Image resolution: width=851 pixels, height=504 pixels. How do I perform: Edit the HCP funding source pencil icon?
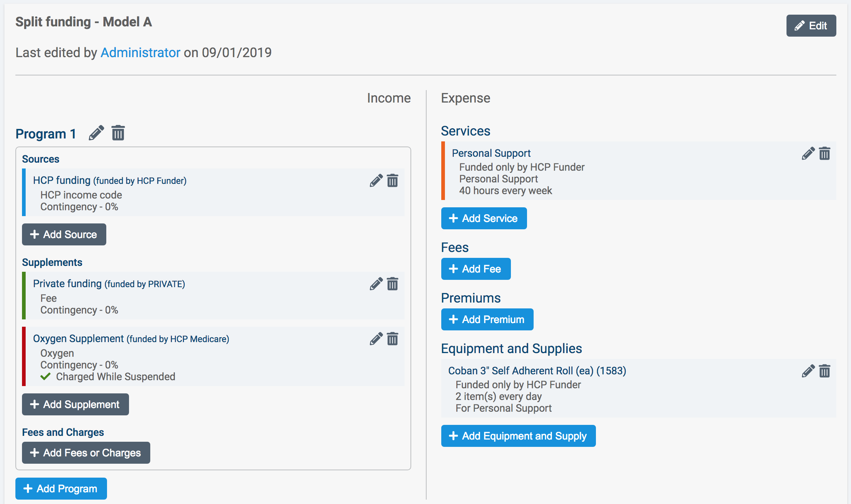pyautogui.click(x=376, y=181)
